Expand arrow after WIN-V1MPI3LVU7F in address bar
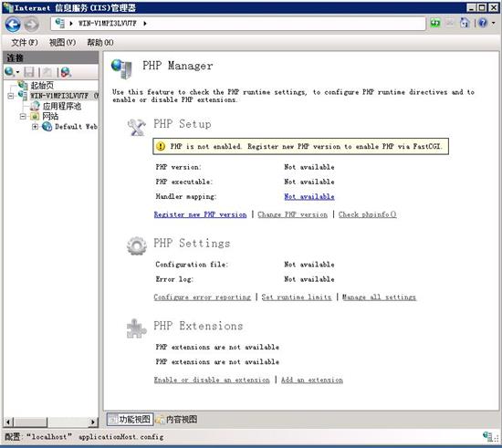 pos(145,24)
